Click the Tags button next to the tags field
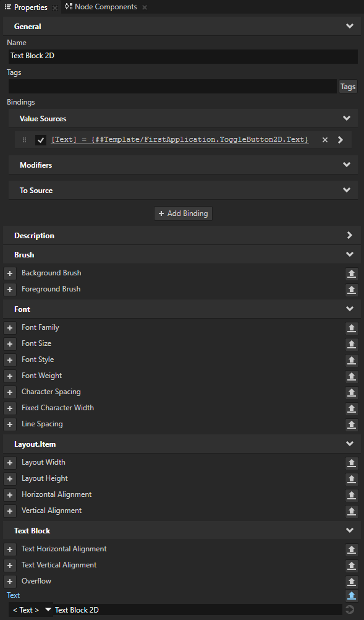Screen dimensions: 364x620 (x=347, y=86)
